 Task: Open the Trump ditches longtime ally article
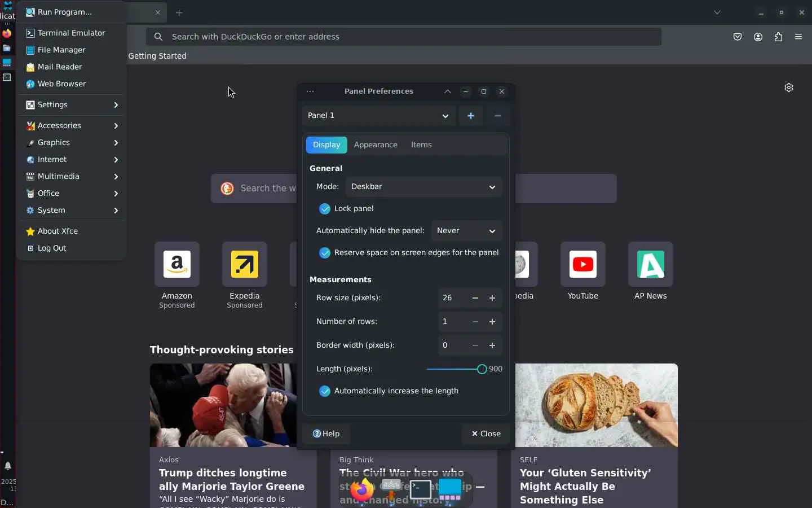pos(232,480)
